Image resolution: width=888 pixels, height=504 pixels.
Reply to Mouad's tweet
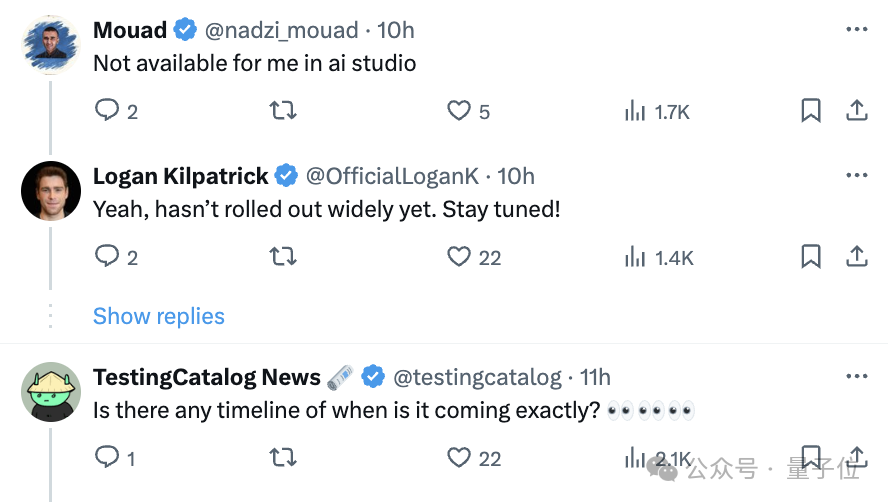click(106, 110)
